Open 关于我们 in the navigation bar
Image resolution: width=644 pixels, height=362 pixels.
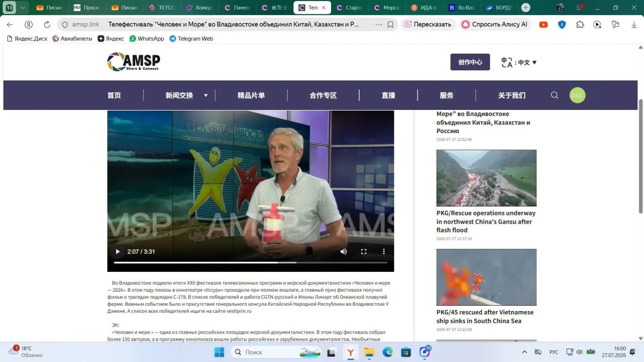[511, 95]
